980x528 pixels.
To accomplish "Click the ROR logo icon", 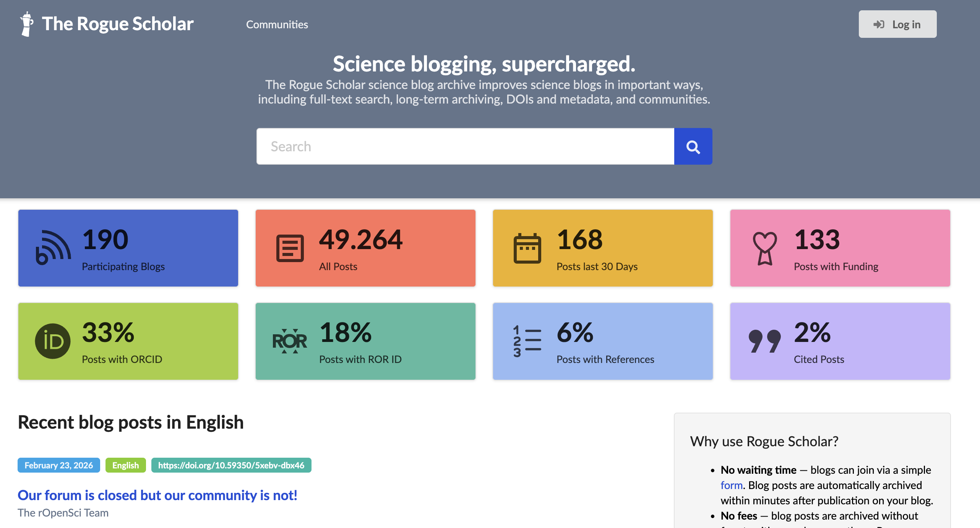I will [x=290, y=341].
